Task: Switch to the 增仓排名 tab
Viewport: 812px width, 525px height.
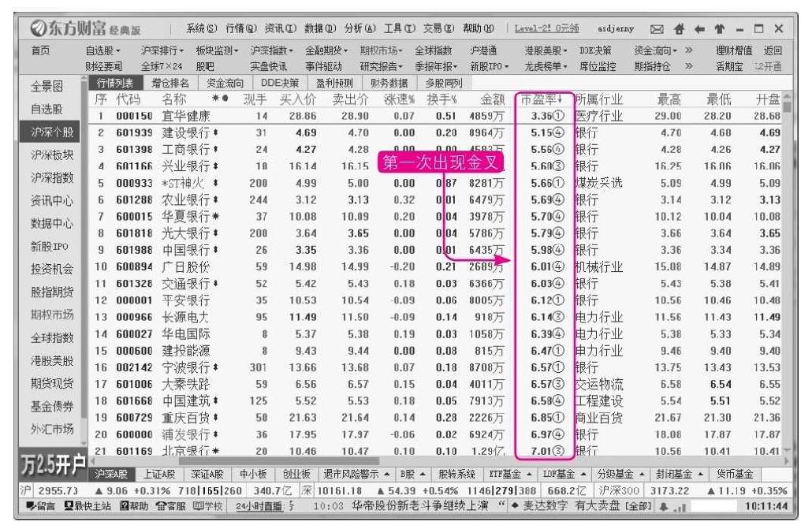Action: 169,84
